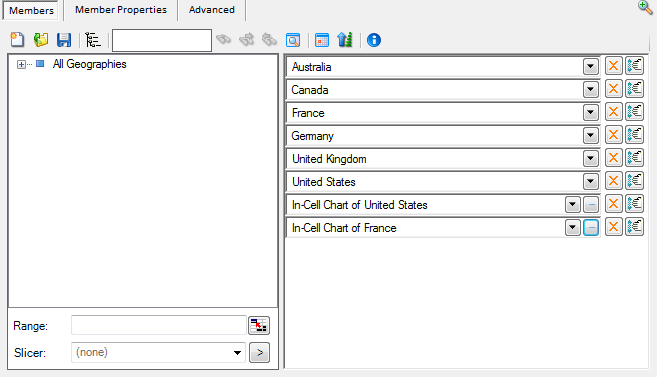Click the toolbar search text box
Viewport: 657px width, 377px height.
point(162,40)
